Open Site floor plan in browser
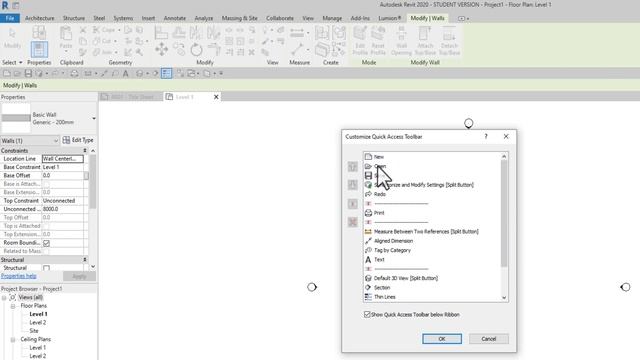The height and width of the screenshot is (360, 640). click(34, 331)
